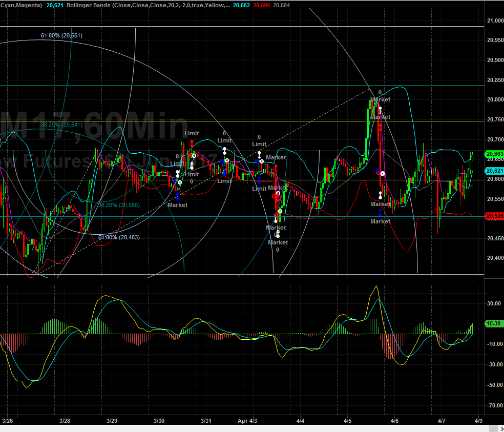The height and width of the screenshot is (432, 504).
Task: Select the cyan 20,621 price axis tag
Action: coord(494,171)
